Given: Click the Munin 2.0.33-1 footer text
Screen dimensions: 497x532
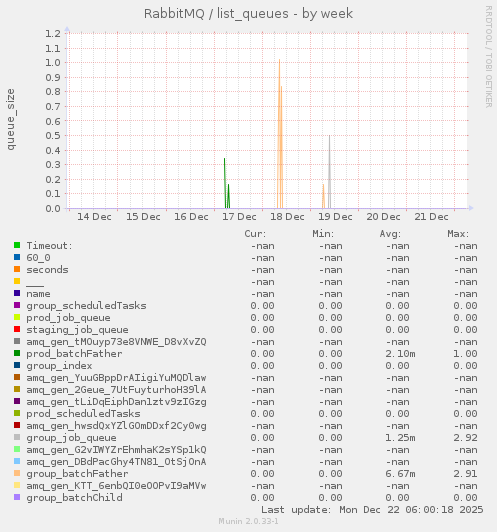Looking at the screenshot, I should pyautogui.click(x=248, y=521).
